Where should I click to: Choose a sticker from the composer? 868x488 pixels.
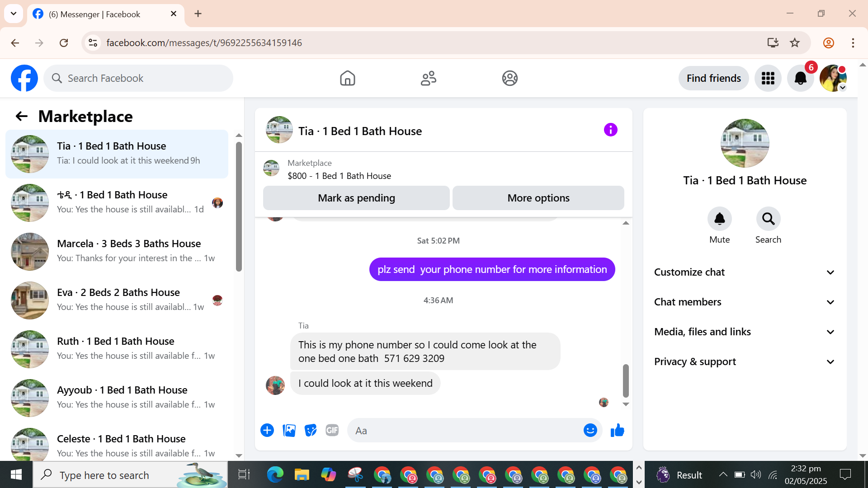(311, 430)
